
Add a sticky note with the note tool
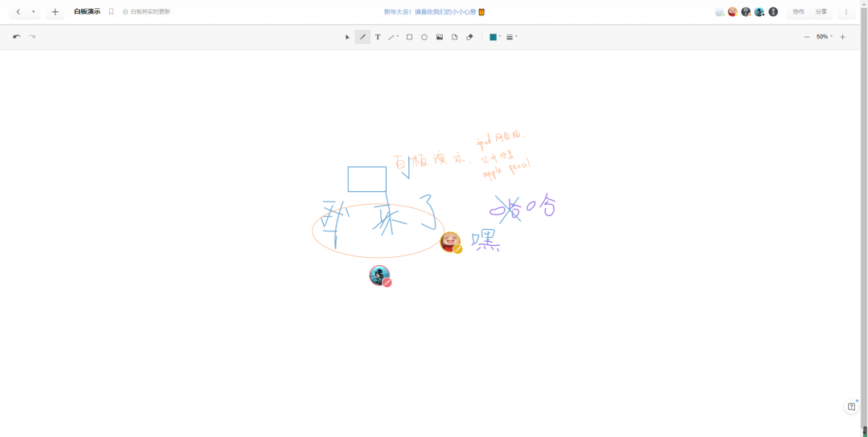(x=455, y=37)
